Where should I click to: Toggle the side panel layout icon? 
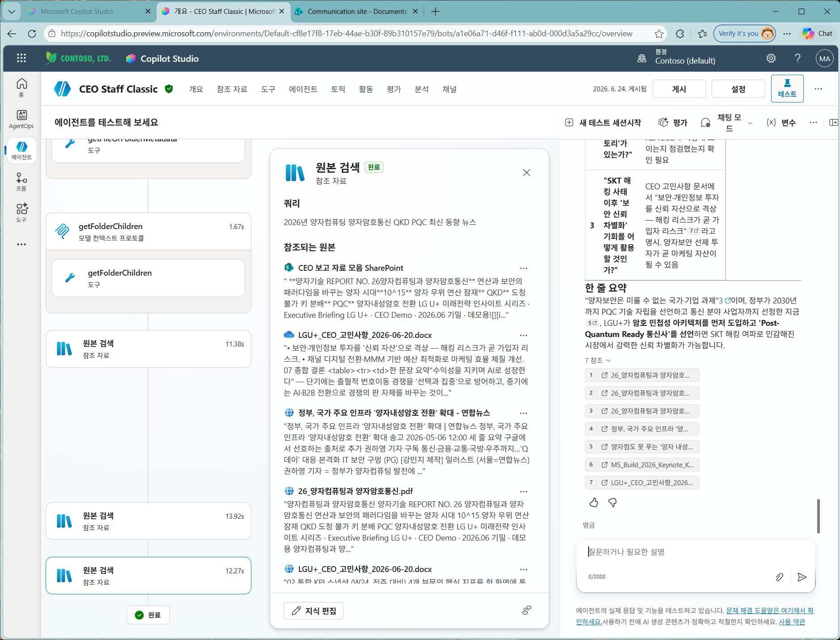click(x=833, y=122)
